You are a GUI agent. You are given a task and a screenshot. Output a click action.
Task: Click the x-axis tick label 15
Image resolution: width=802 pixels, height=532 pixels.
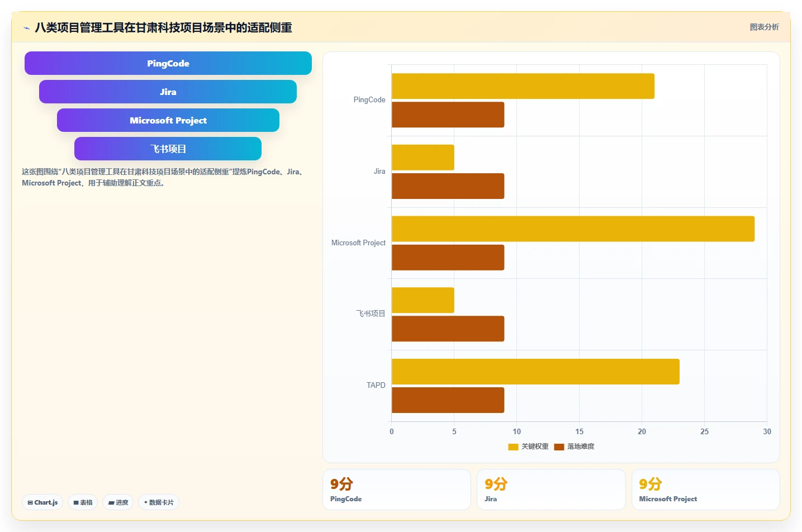pos(580,432)
